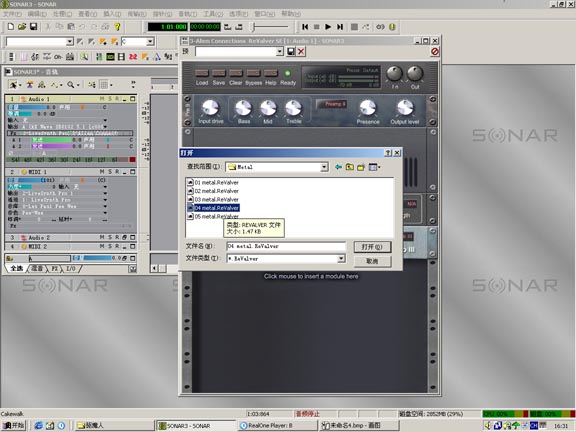Viewport: 576px width, 432px height.
Task: Open preset dropdown in ReValver plugin window
Action: point(280,51)
